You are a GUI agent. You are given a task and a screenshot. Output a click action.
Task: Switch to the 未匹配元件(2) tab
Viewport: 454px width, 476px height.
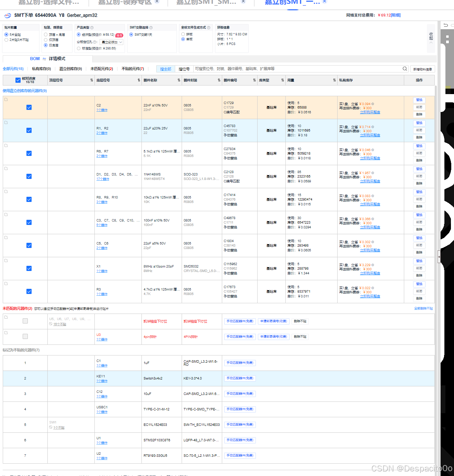[102, 69]
